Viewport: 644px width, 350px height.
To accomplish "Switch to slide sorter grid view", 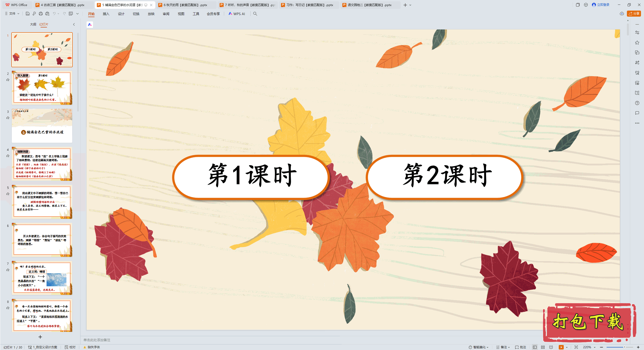I will pos(543,347).
